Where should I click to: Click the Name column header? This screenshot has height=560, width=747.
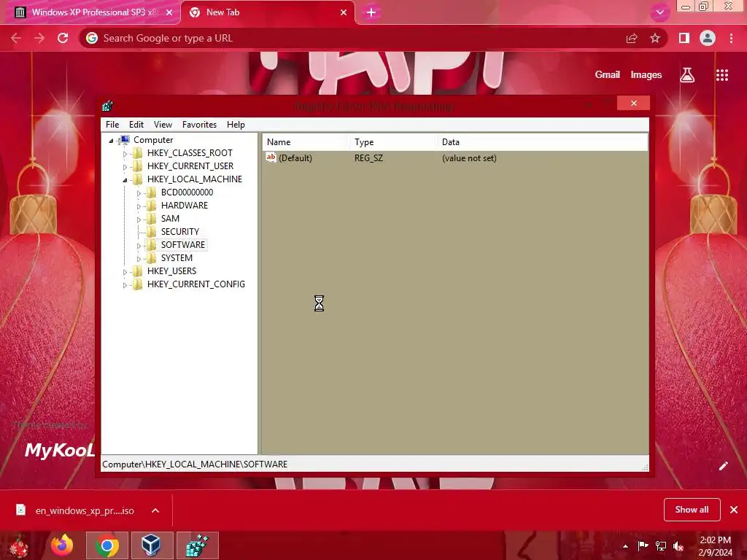306,142
